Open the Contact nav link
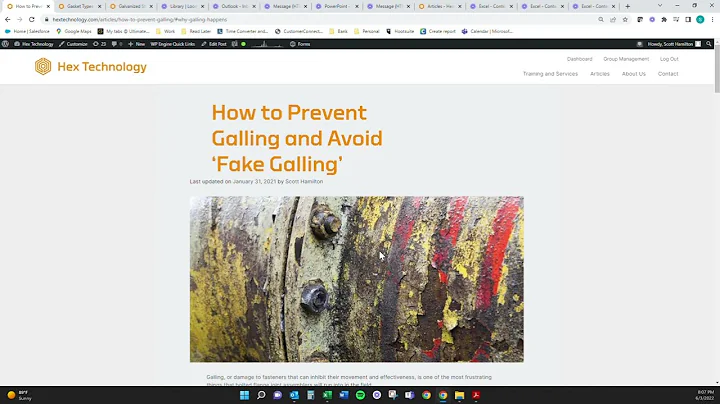The image size is (720, 404). click(x=668, y=74)
